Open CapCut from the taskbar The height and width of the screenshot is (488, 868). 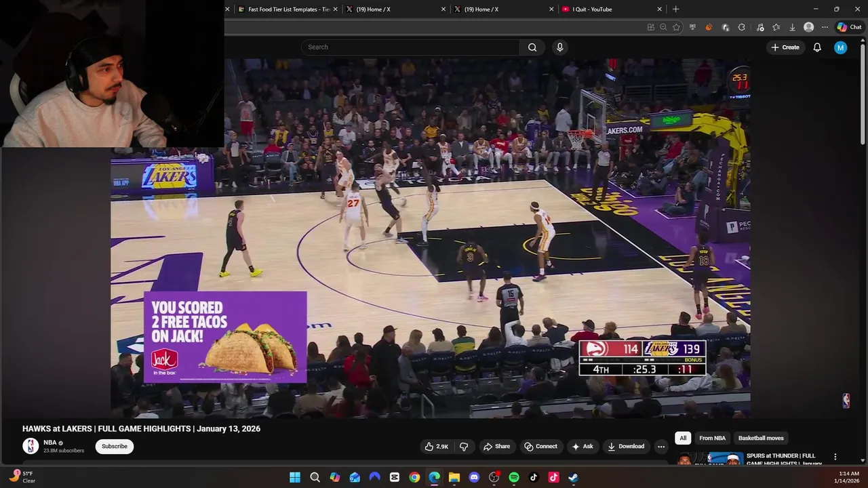395,477
